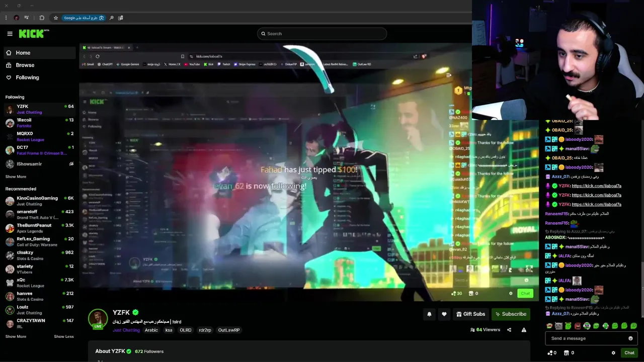Collapse list with Show Less
Image resolution: width=644 pixels, height=362 pixels.
[x=64, y=336]
